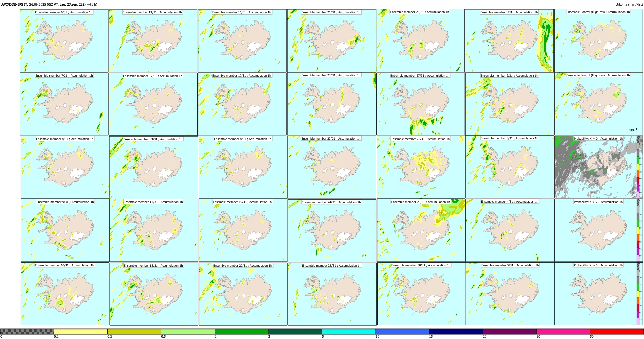This screenshot has width=644, height=339.
Task: Pick the light green 0.5–1 legend swatch
Action: pyautogui.click(x=188, y=332)
